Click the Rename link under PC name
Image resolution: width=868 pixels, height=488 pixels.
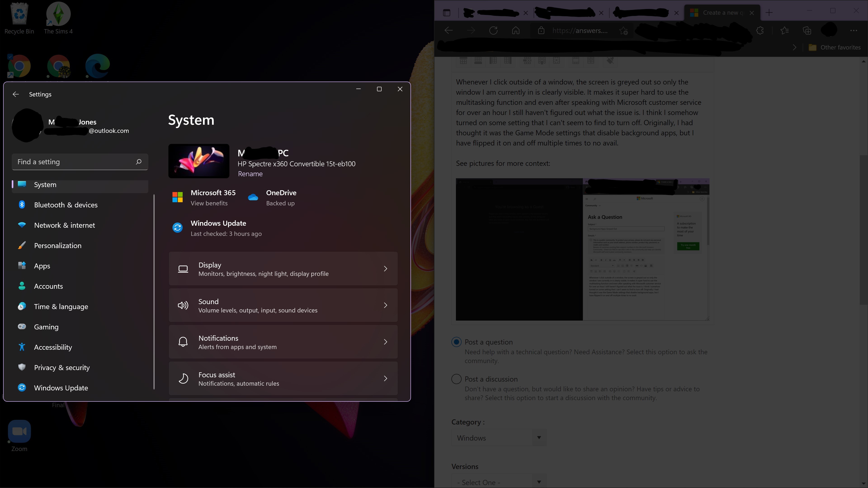(x=250, y=174)
